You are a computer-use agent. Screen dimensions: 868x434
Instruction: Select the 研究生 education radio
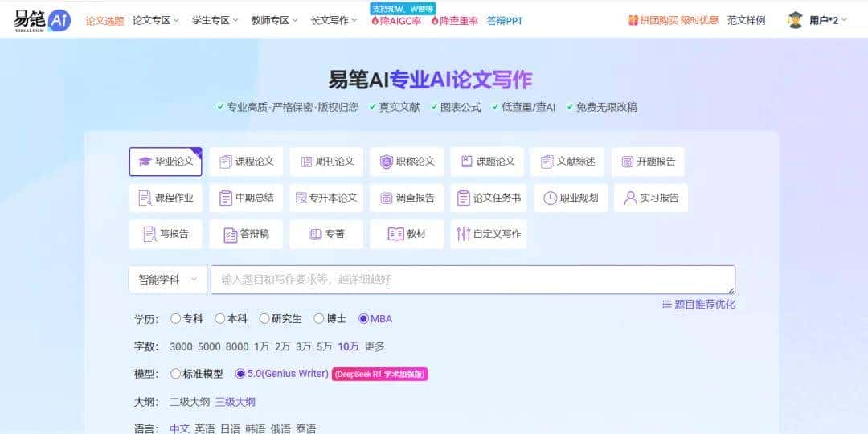tap(264, 318)
